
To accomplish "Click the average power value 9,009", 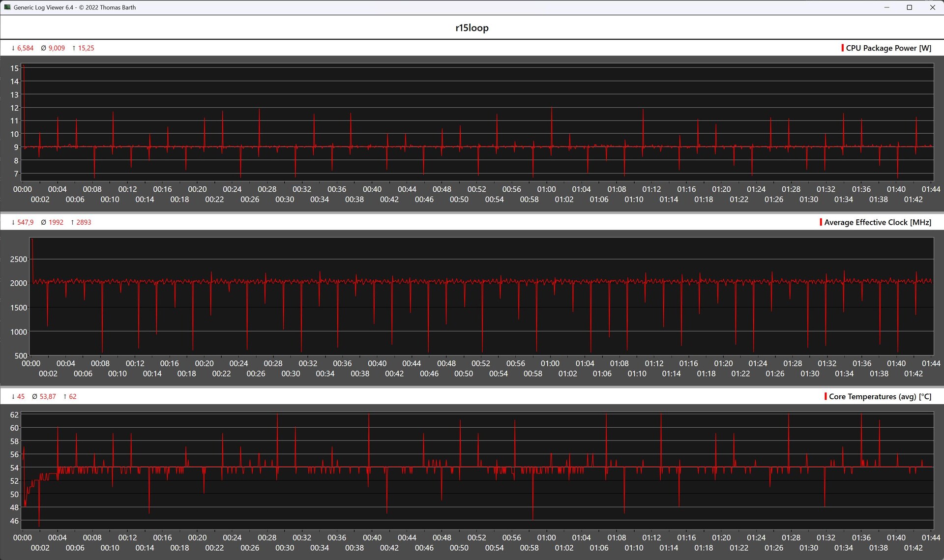I will pyautogui.click(x=57, y=48).
